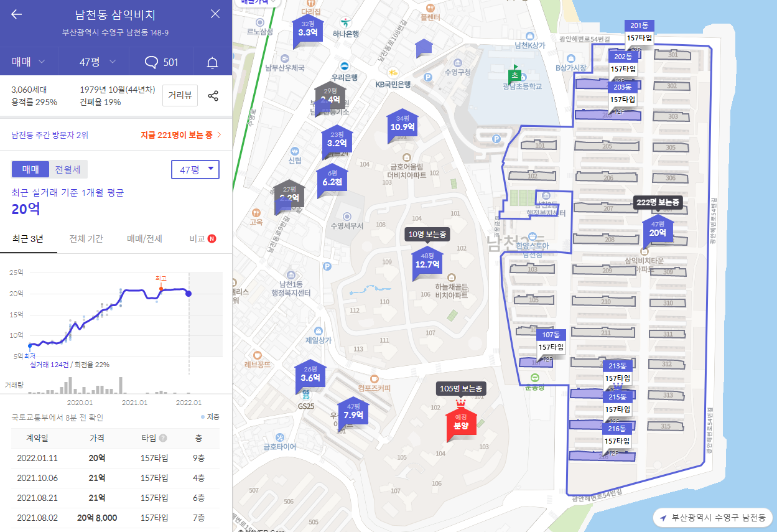The height and width of the screenshot is (532, 777).
Task: Click the 수영구청 building icon
Action: click(458, 63)
